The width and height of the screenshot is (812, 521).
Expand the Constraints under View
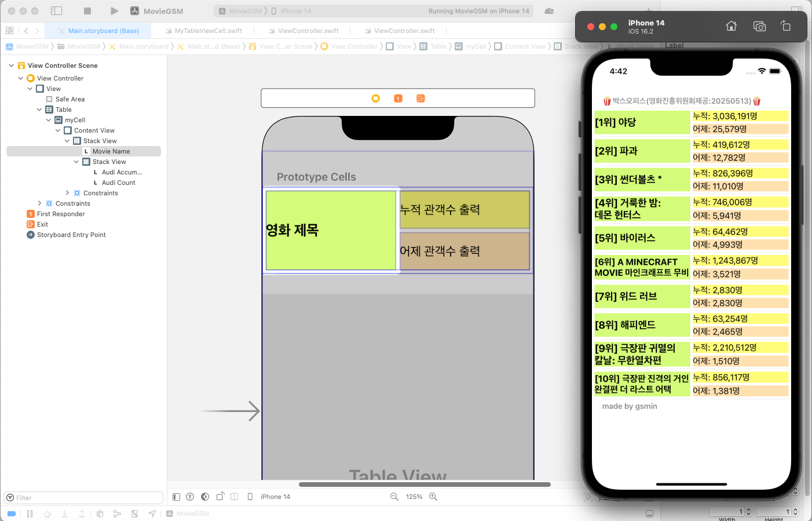point(39,203)
